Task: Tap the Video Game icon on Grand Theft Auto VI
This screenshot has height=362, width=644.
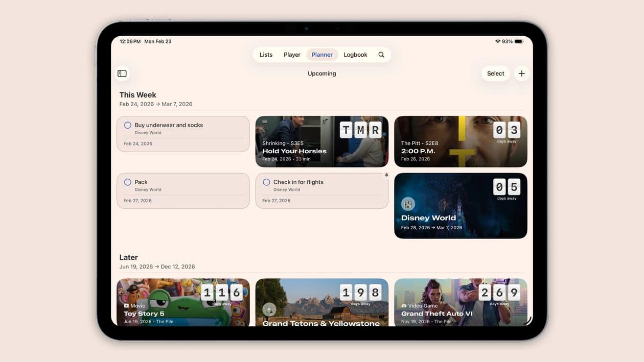Action: [x=404, y=306]
